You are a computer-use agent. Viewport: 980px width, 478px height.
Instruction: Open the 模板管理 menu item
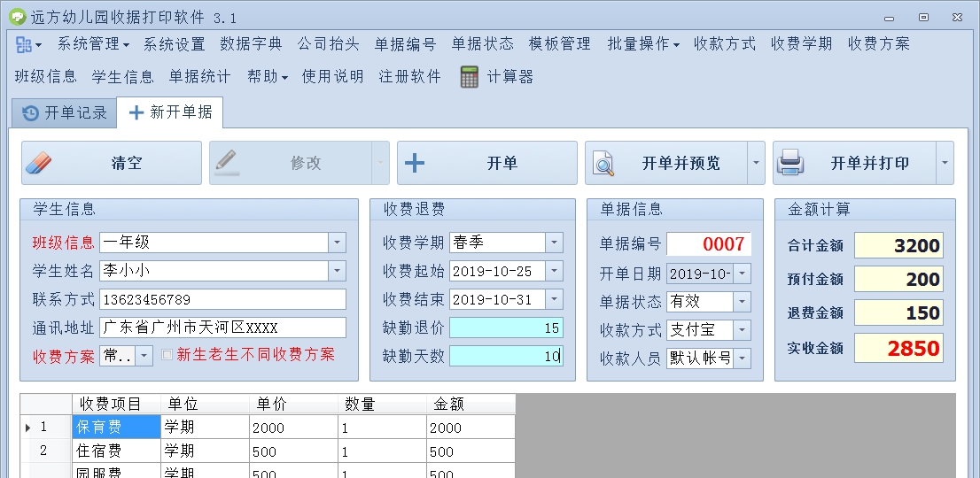559,44
